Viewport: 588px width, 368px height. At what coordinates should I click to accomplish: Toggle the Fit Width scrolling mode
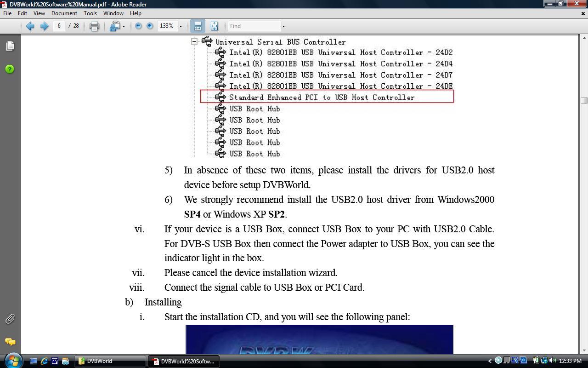pyautogui.click(x=198, y=26)
